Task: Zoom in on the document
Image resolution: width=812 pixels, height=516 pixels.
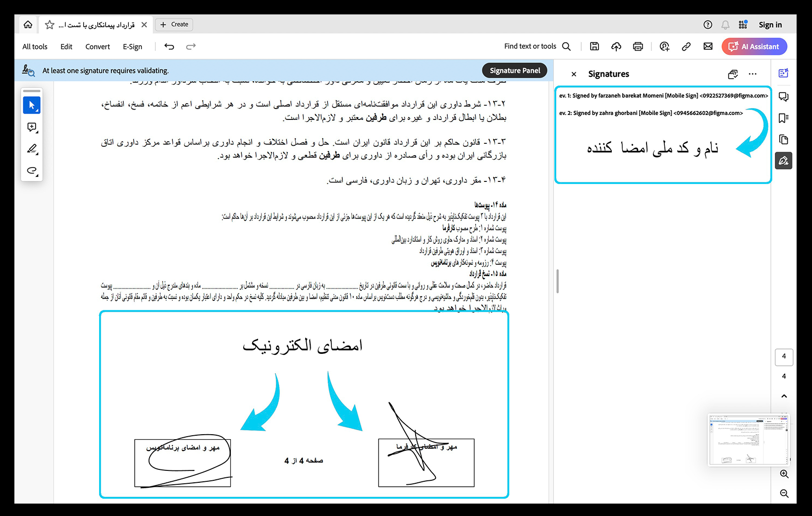Action: 784,474
